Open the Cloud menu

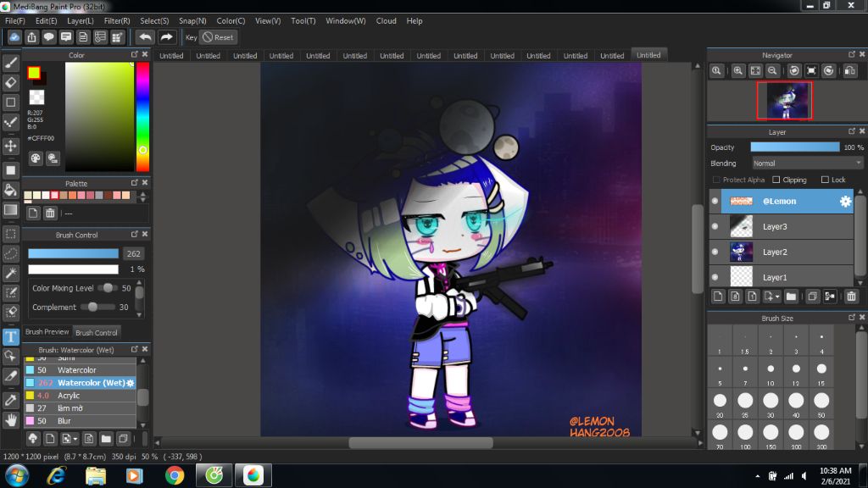(x=386, y=21)
